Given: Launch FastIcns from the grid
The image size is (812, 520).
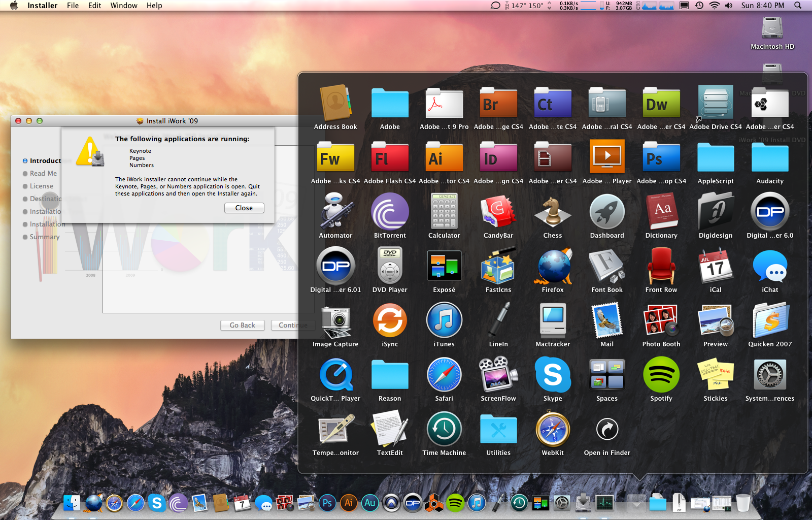Looking at the screenshot, I should (498, 266).
